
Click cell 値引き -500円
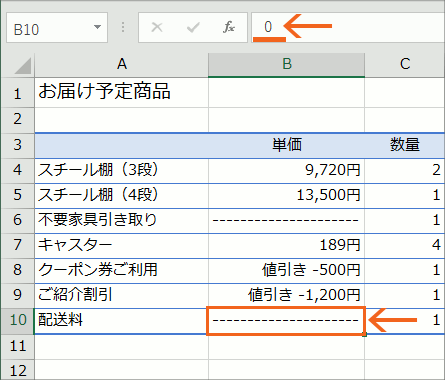tap(287, 271)
